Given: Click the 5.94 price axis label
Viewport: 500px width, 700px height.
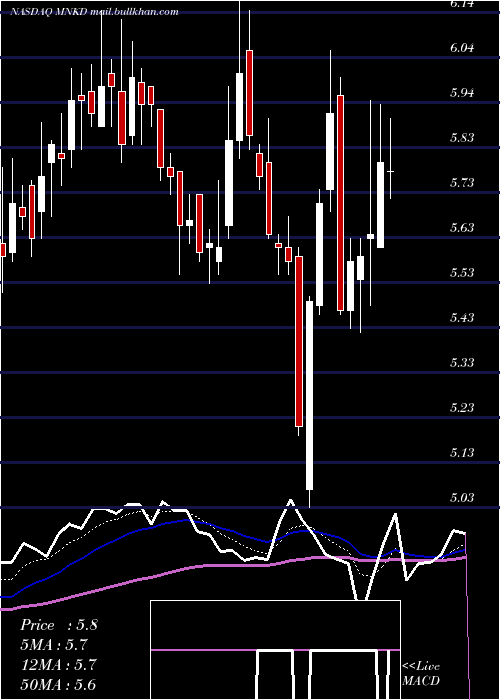Looking at the screenshot, I should pyautogui.click(x=461, y=92).
